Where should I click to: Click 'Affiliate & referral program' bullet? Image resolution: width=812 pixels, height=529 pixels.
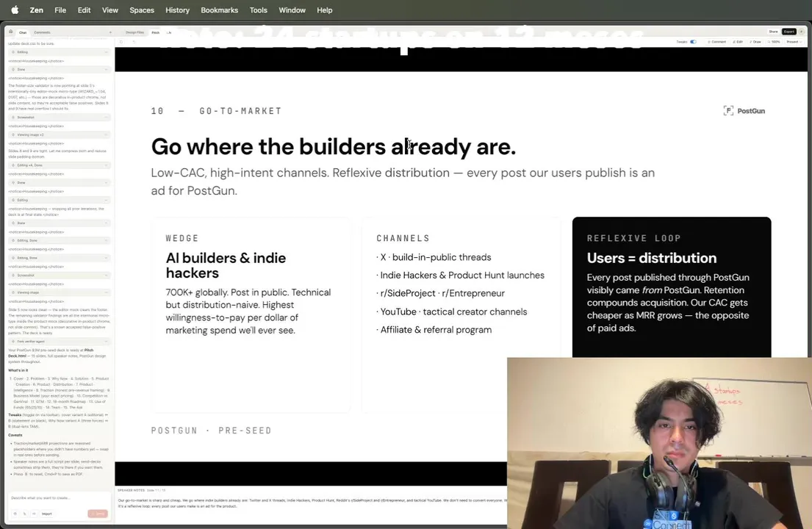click(x=434, y=330)
